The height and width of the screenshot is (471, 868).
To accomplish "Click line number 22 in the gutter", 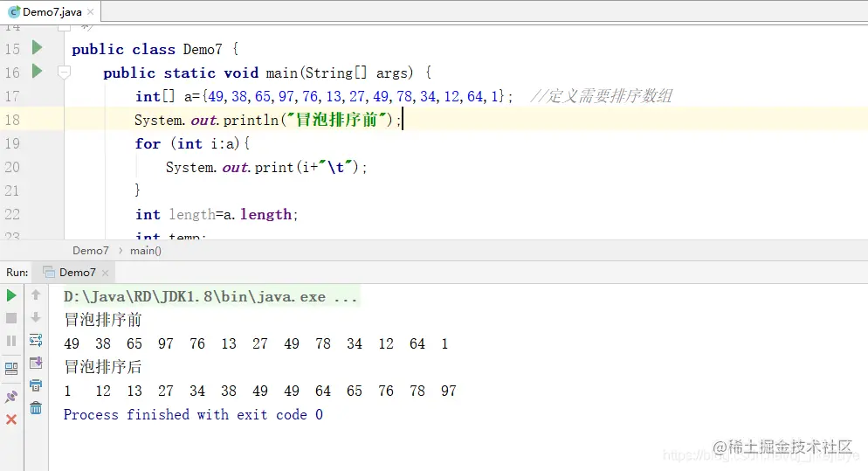I will [12, 214].
